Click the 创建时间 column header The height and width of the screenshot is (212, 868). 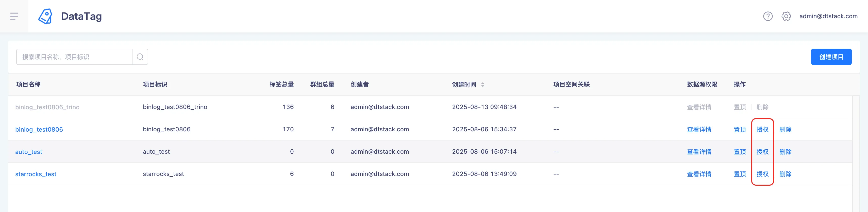pos(464,84)
